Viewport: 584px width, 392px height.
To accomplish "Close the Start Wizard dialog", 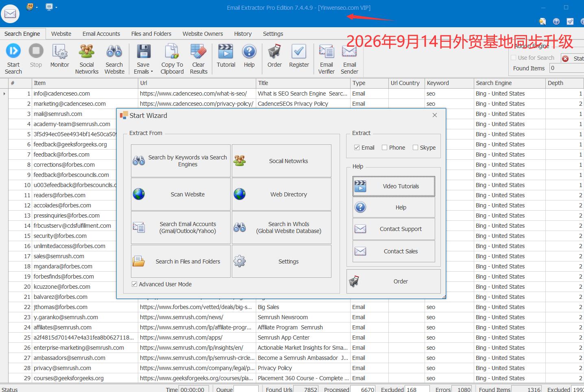I will (x=435, y=115).
